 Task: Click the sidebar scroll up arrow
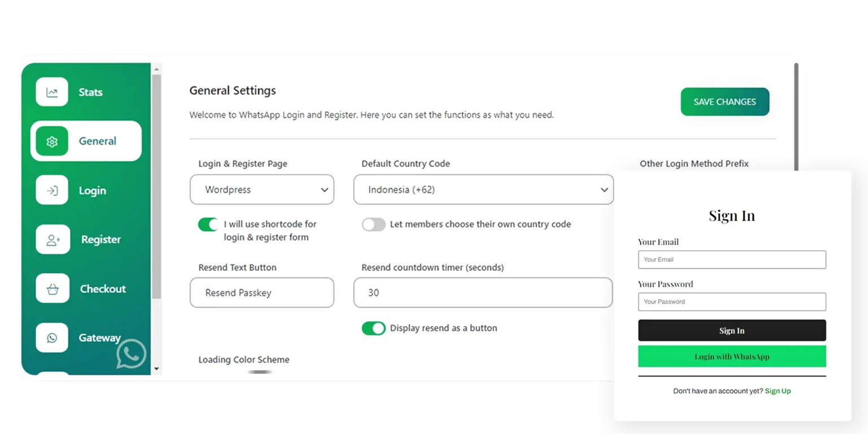click(157, 69)
